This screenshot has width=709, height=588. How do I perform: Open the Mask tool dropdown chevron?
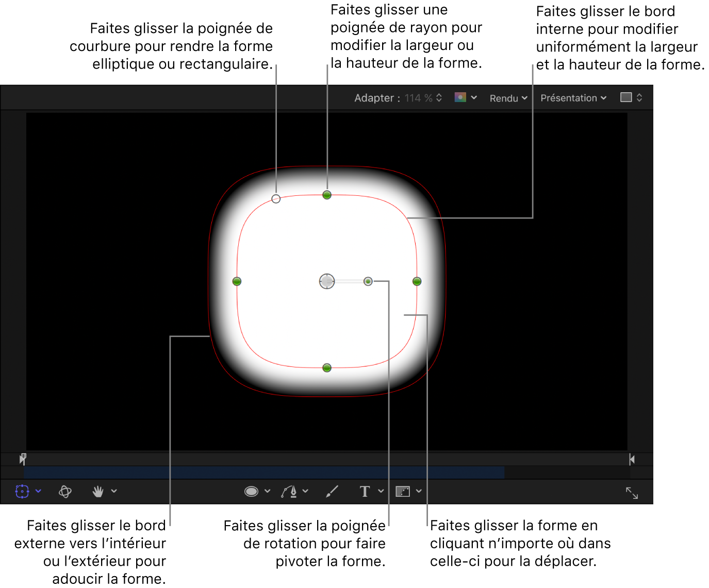point(419,491)
